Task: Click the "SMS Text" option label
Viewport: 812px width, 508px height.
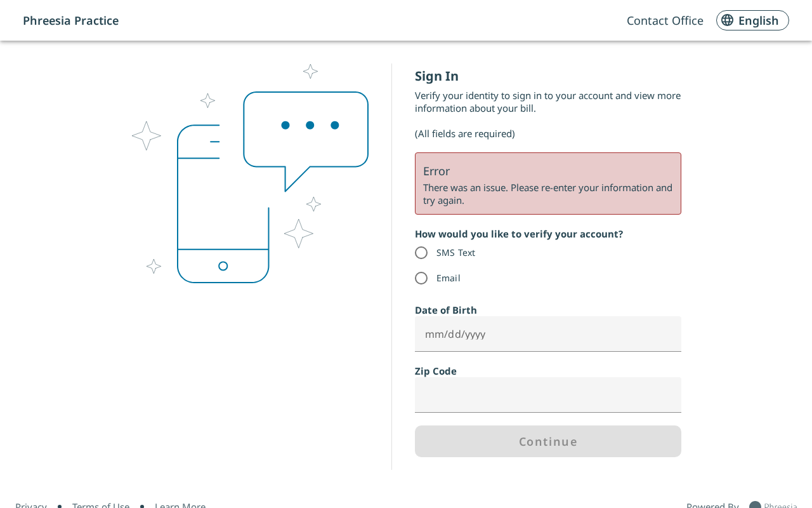Action: [x=455, y=253]
